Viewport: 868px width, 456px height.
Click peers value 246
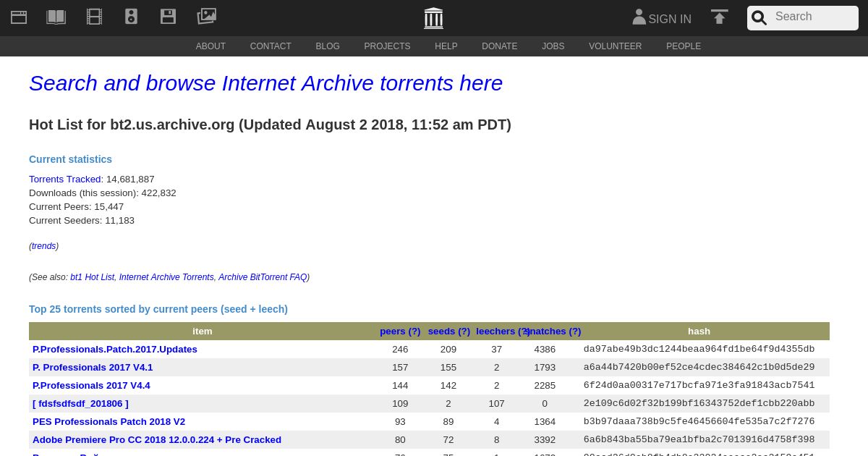pos(400,350)
